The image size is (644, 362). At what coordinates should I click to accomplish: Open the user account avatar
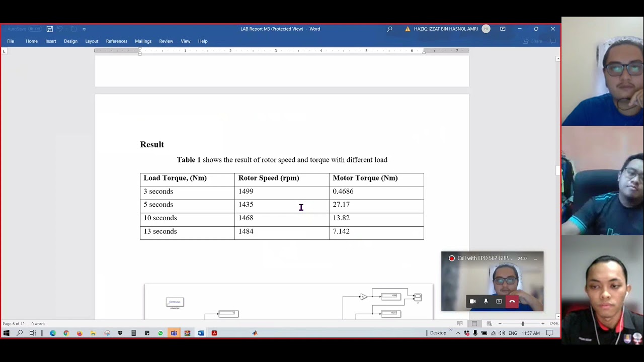(x=486, y=29)
